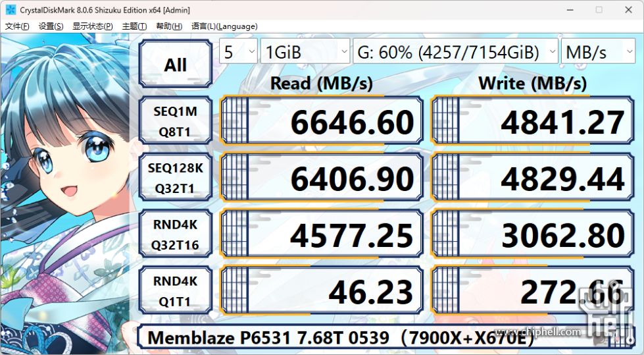Start the RND4K Q1T1 test
Image resolution: width=644 pixels, height=355 pixels.
pyautogui.click(x=176, y=290)
